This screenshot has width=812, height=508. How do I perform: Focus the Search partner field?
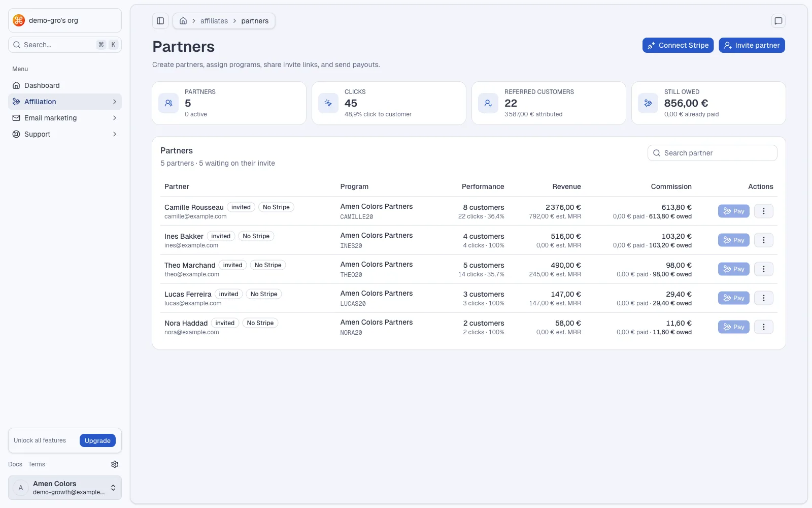click(712, 153)
